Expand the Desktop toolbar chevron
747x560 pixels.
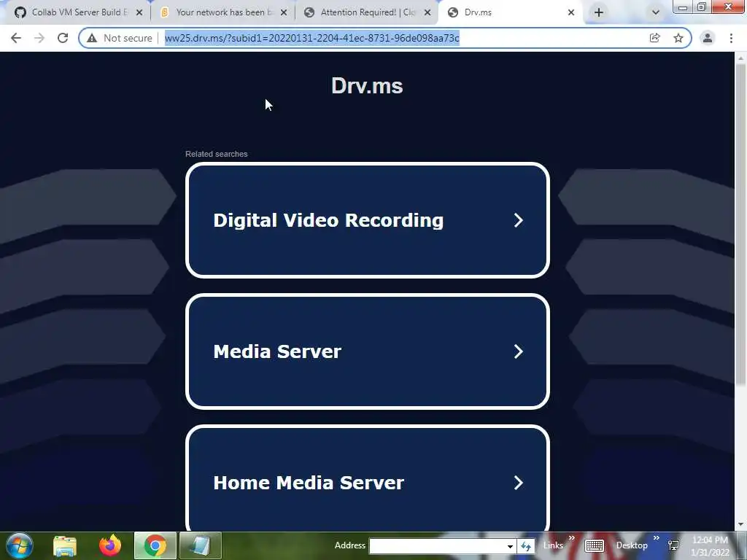[656, 538]
